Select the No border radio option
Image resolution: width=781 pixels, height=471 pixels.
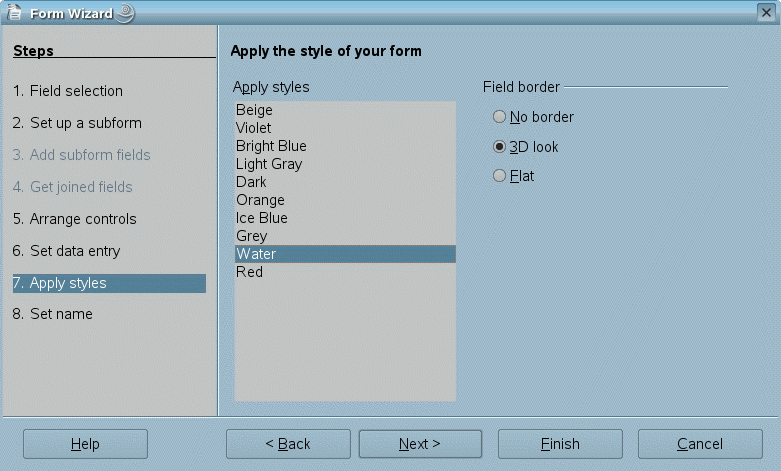click(500, 117)
